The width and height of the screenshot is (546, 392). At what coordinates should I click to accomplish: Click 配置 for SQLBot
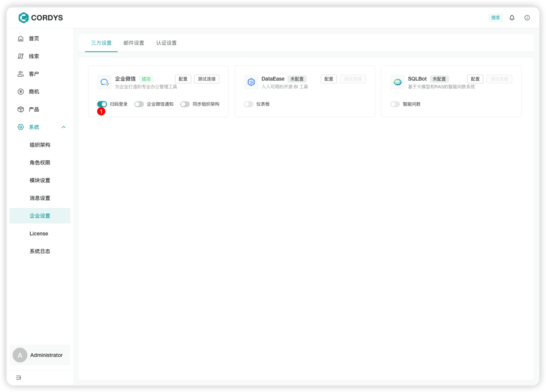coord(475,79)
